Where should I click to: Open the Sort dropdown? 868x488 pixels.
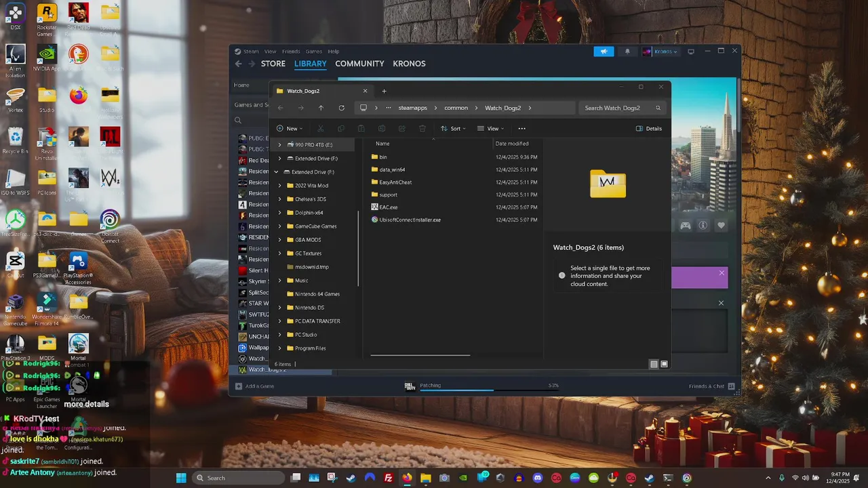[454, 128]
